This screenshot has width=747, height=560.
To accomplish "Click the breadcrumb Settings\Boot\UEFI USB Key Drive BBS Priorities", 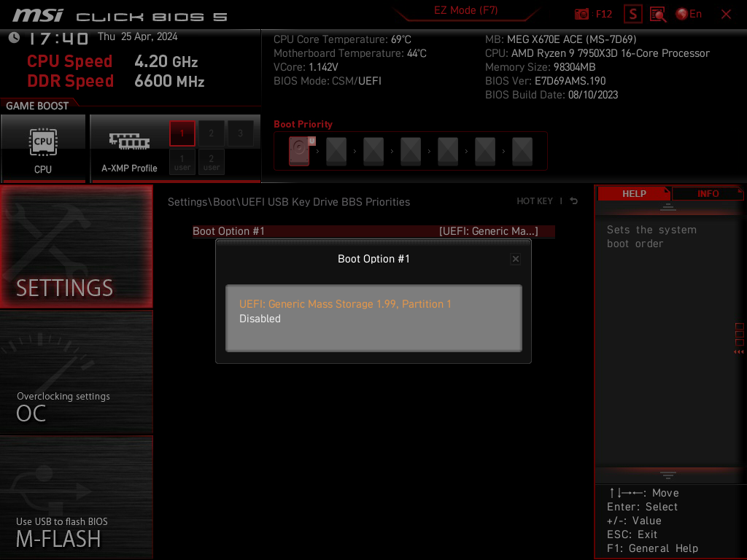I will tap(289, 202).
